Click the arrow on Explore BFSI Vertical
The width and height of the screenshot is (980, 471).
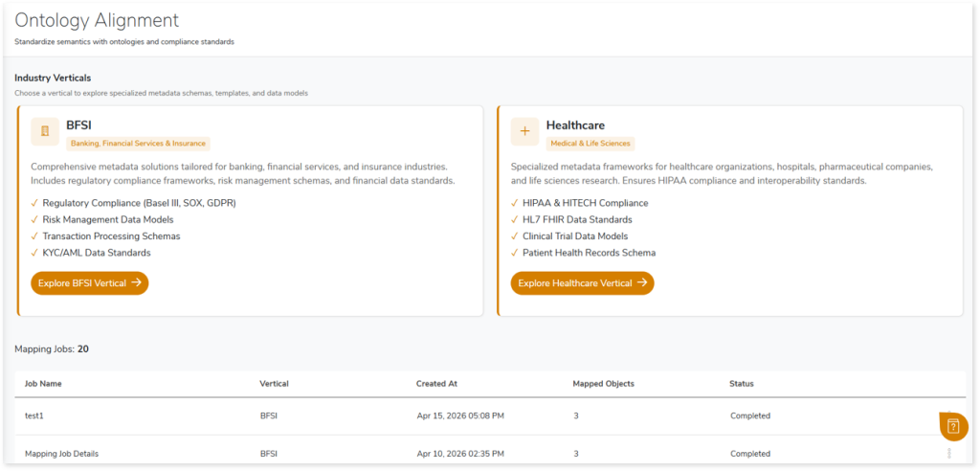136,283
